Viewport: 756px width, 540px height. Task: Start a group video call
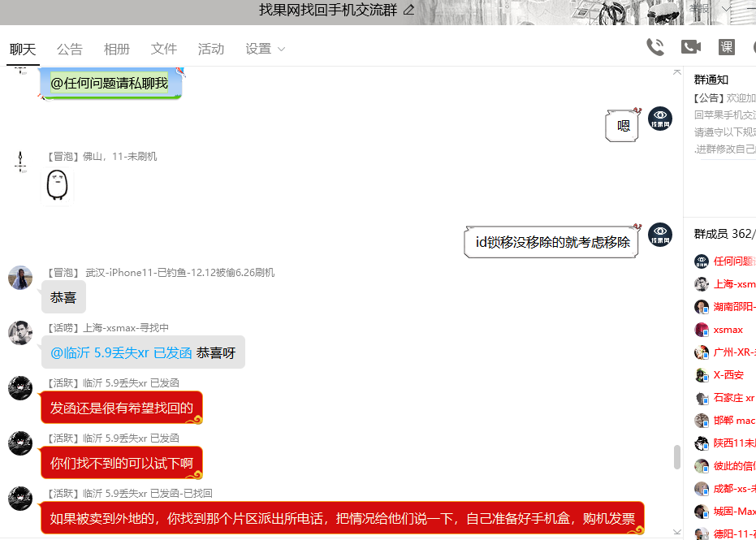(691, 47)
